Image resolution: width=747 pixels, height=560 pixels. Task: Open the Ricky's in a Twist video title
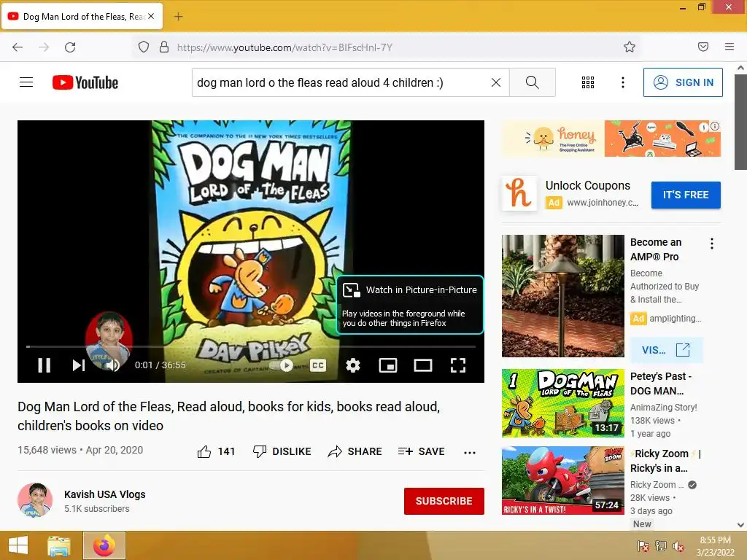click(665, 461)
